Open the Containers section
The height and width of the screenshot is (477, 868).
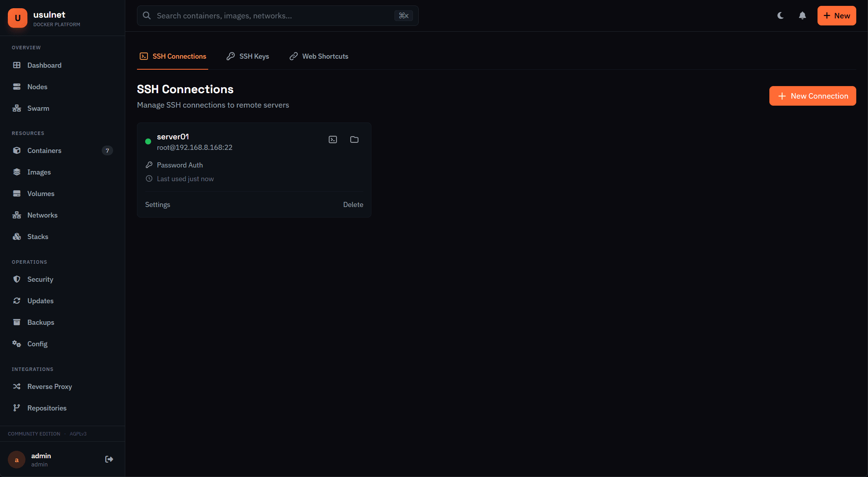pos(44,150)
